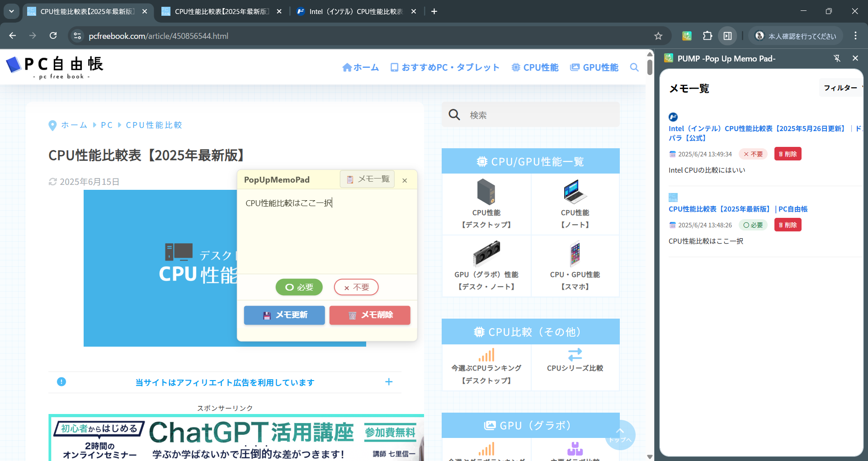The width and height of the screenshot is (868, 461).
Task: Click the header search magnifier icon
Action: click(634, 67)
